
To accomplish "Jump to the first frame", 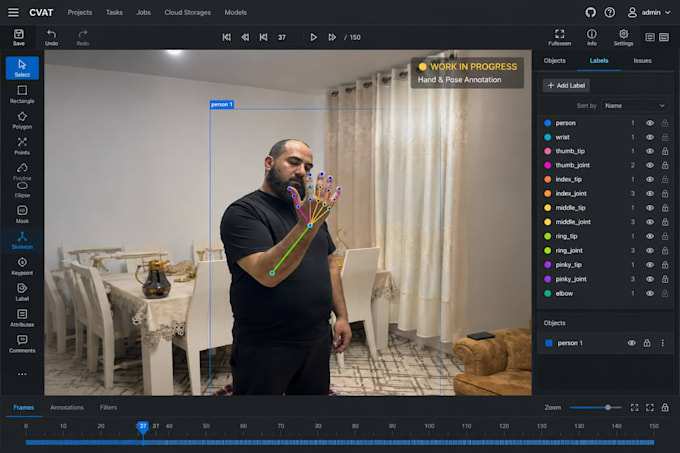I will 226,37.
